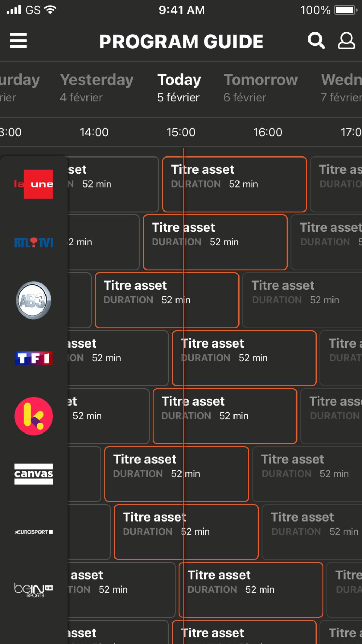
Task: Choose the beIN Sports channel logo
Action: click(x=34, y=590)
